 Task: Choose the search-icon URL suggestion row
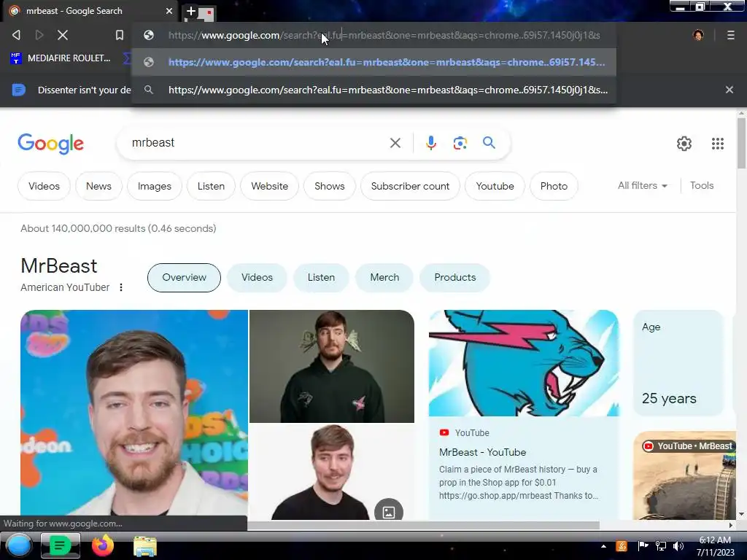(374, 90)
